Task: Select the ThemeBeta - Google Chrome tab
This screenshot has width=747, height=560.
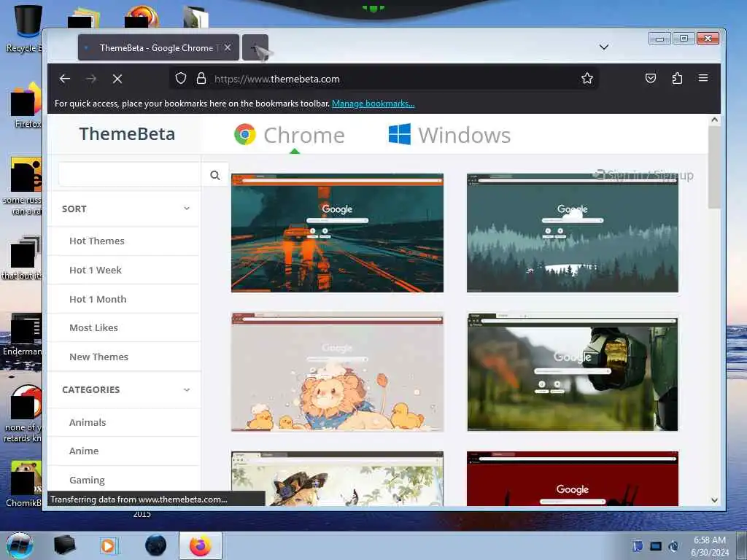Action: click(x=158, y=47)
